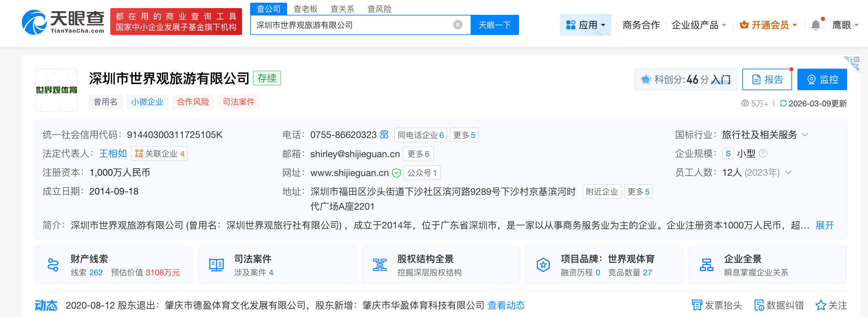The height and width of the screenshot is (317, 868).
Task: Click 更多 6 beside email
Action: (418, 154)
